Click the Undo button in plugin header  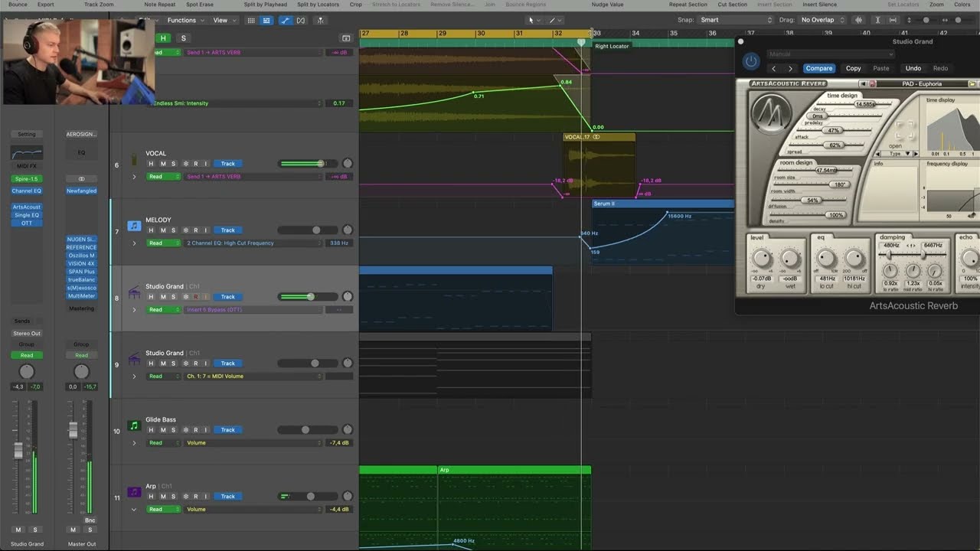point(913,68)
